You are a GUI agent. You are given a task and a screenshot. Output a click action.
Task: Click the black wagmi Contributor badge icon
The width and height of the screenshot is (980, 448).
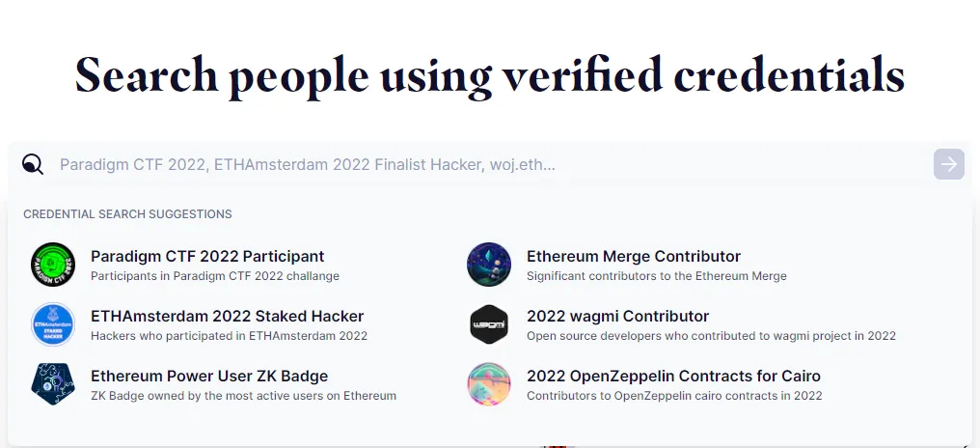(x=489, y=324)
